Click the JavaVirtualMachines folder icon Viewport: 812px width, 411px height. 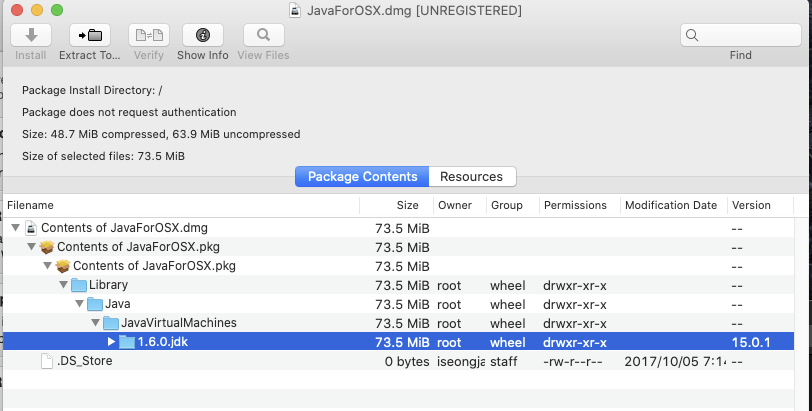click(111, 324)
